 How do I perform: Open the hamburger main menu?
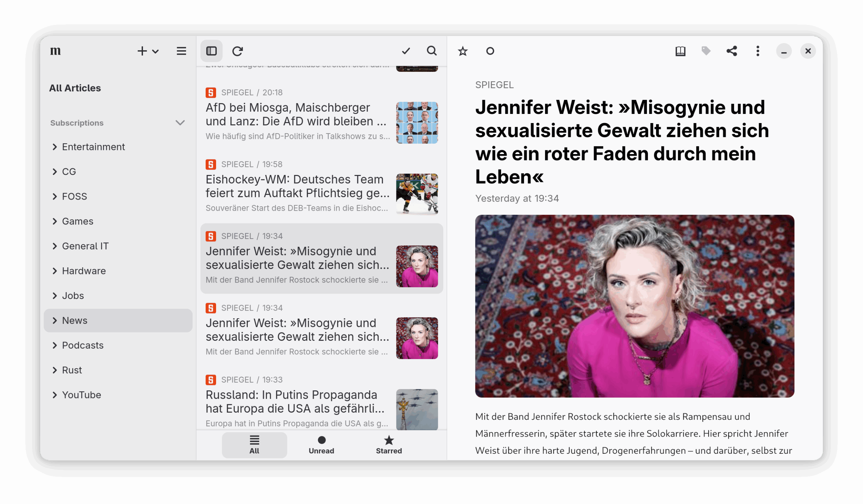tap(181, 51)
